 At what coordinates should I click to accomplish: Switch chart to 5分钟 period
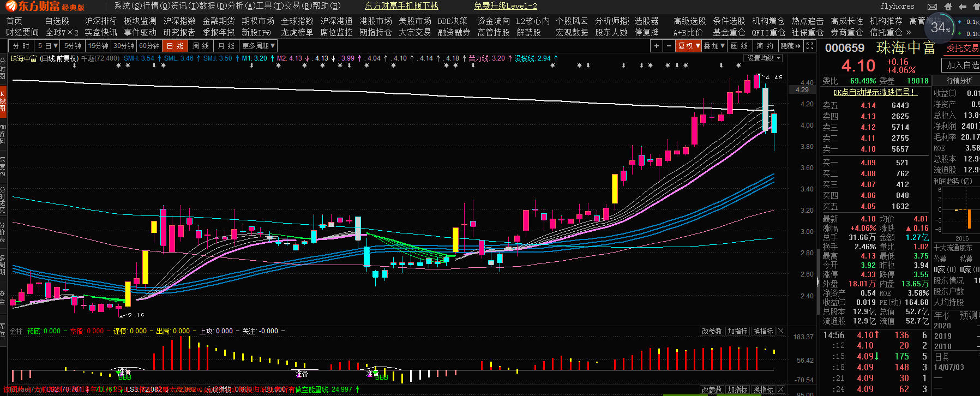(x=73, y=46)
